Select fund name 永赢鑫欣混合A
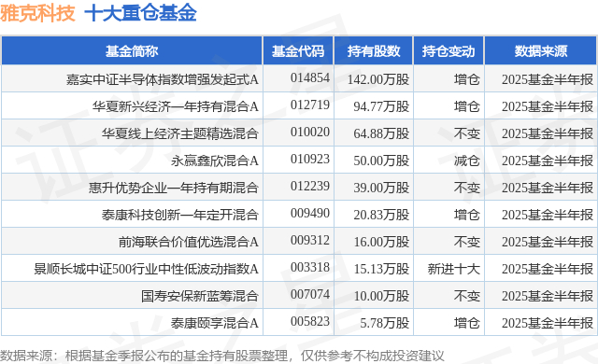598x364 pixels. pyautogui.click(x=215, y=161)
